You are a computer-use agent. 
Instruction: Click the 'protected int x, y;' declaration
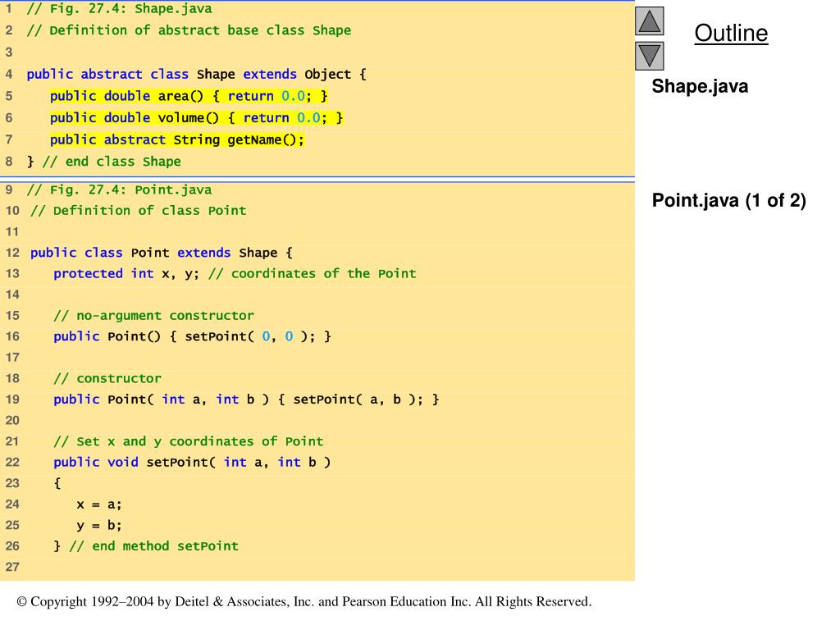[126, 274]
